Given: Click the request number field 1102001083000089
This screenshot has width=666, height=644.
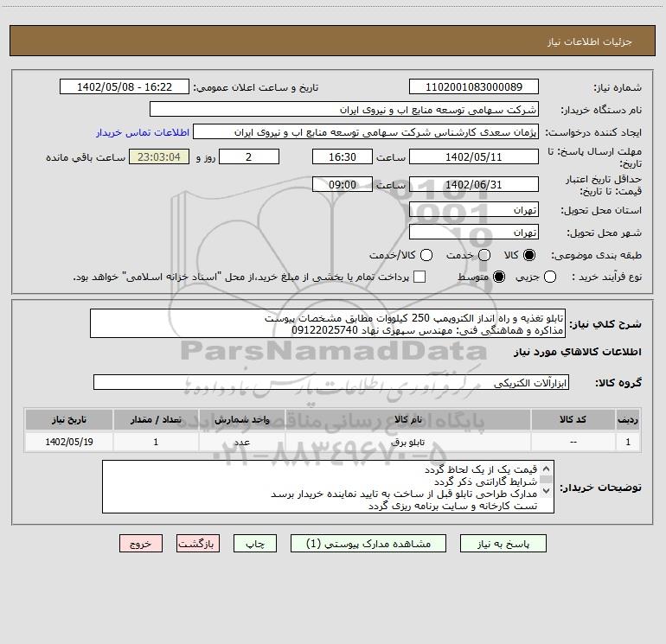Looking at the screenshot, I should point(474,87).
